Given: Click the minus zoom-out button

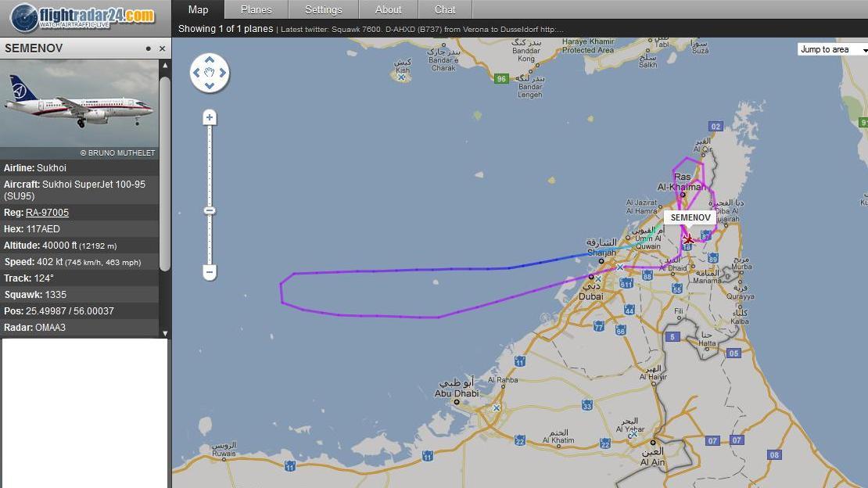Looking at the screenshot, I should tap(210, 272).
